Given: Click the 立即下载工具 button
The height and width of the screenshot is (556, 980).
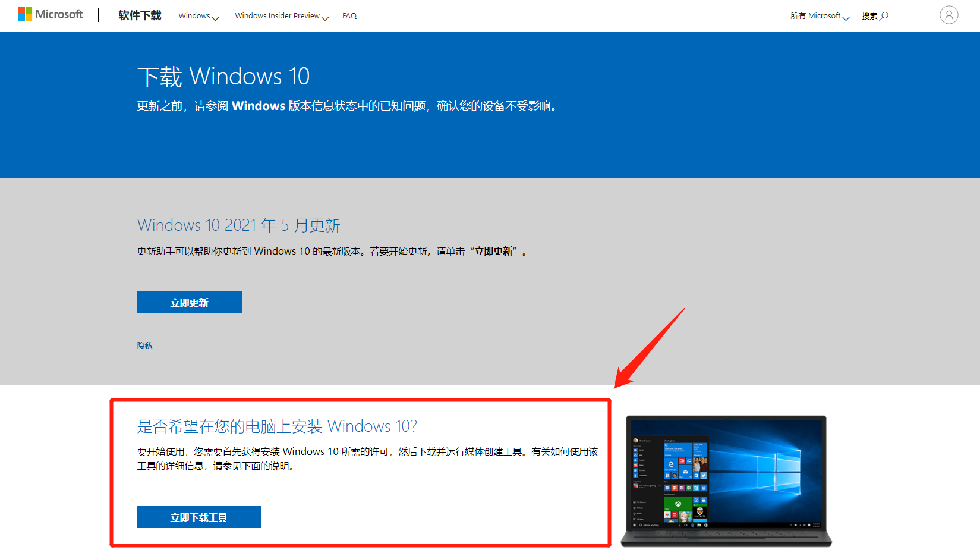Looking at the screenshot, I should click(x=199, y=517).
